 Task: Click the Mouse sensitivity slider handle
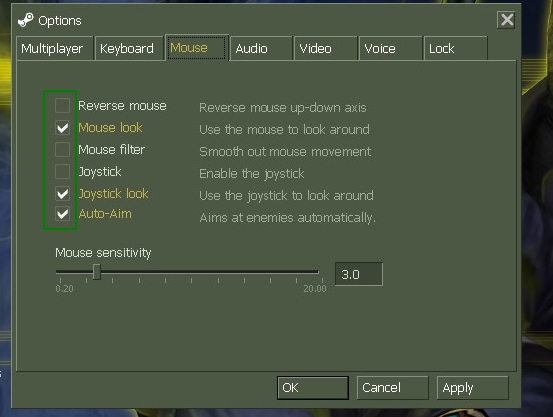[x=97, y=272]
